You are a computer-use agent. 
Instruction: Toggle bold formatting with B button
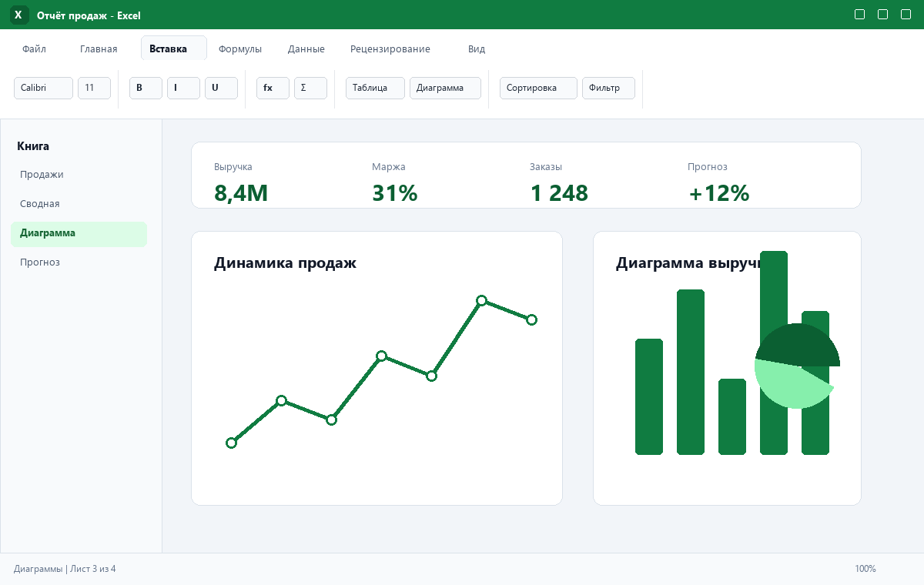146,88
